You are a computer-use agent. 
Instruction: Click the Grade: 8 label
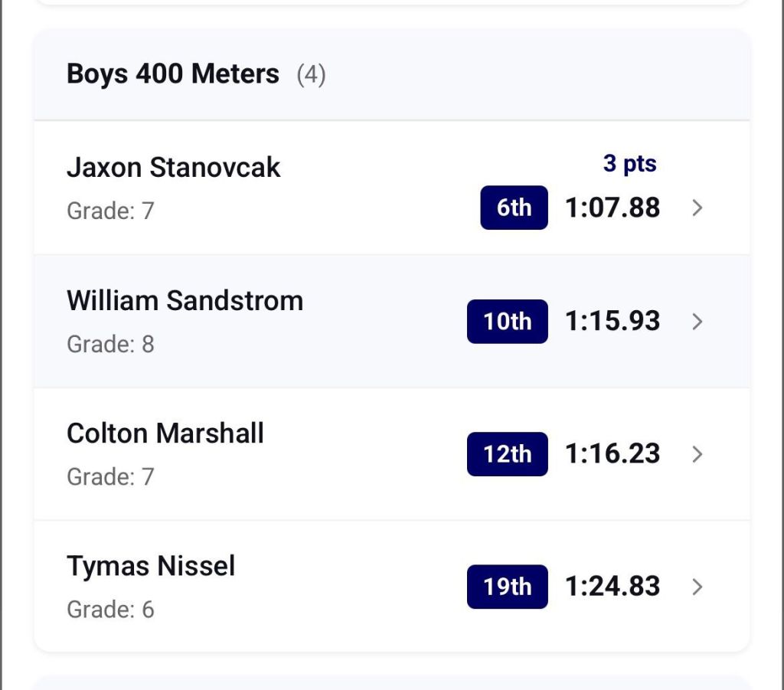coord(110,344)
